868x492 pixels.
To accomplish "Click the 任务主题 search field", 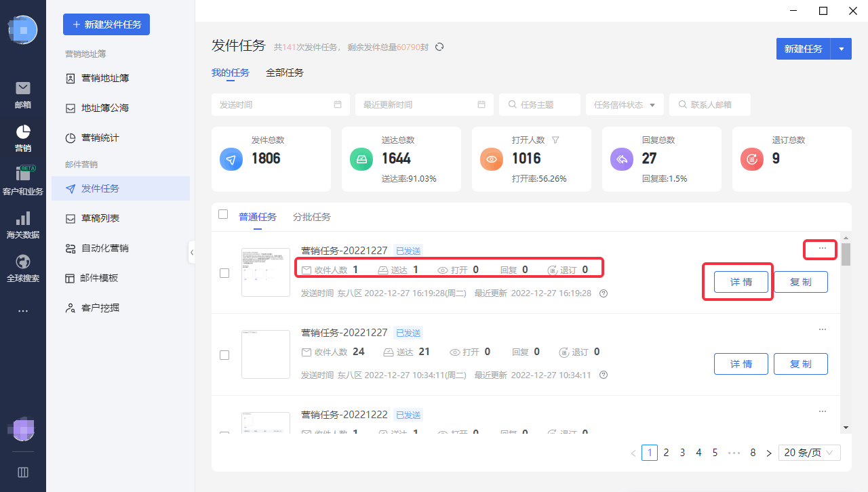I will (540, 105).
